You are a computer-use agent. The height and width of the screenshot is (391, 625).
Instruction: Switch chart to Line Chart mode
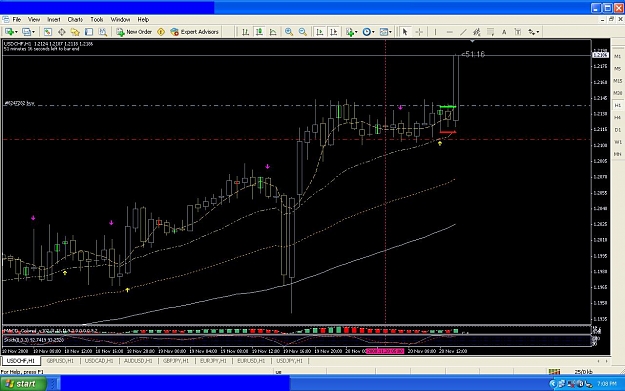pos(273,32)
